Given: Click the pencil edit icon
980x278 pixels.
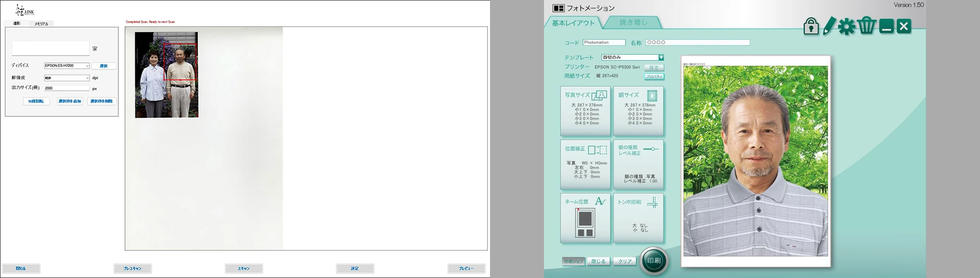Looking at the screenshot, I should point(829,26).
